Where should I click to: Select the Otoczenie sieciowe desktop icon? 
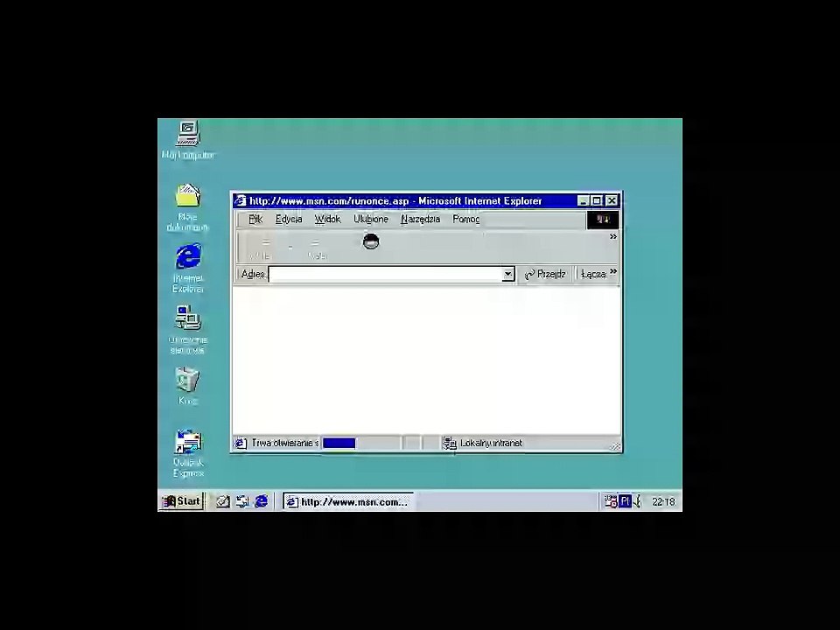(187, 318)
